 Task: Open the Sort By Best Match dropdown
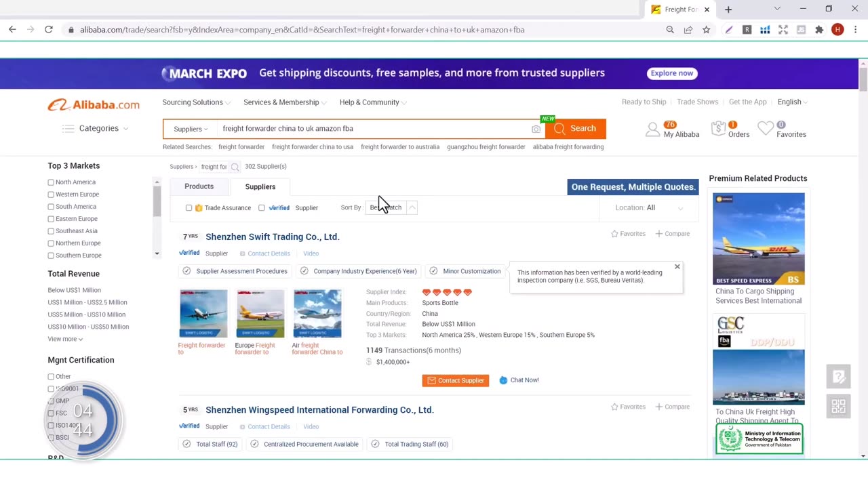(x=392, y=208)
